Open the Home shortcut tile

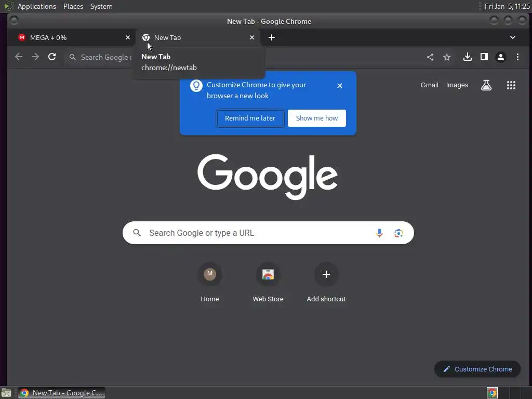point(210,283)
